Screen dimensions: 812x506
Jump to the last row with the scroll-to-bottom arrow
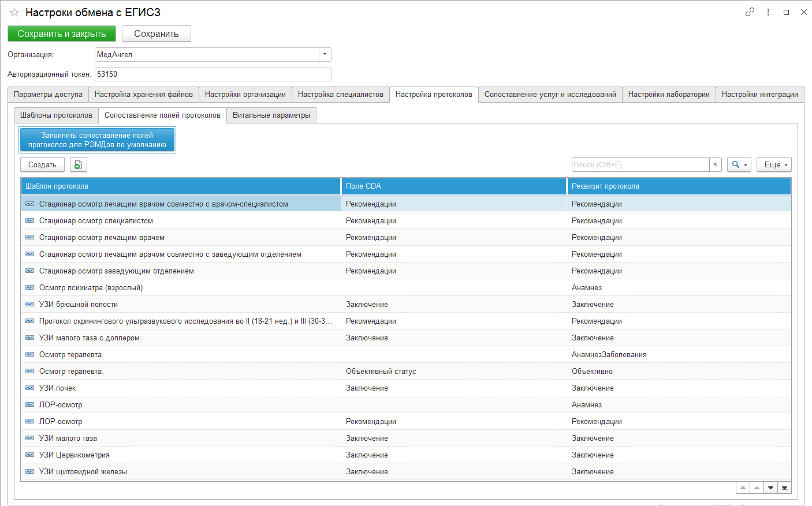pos(784,488)
